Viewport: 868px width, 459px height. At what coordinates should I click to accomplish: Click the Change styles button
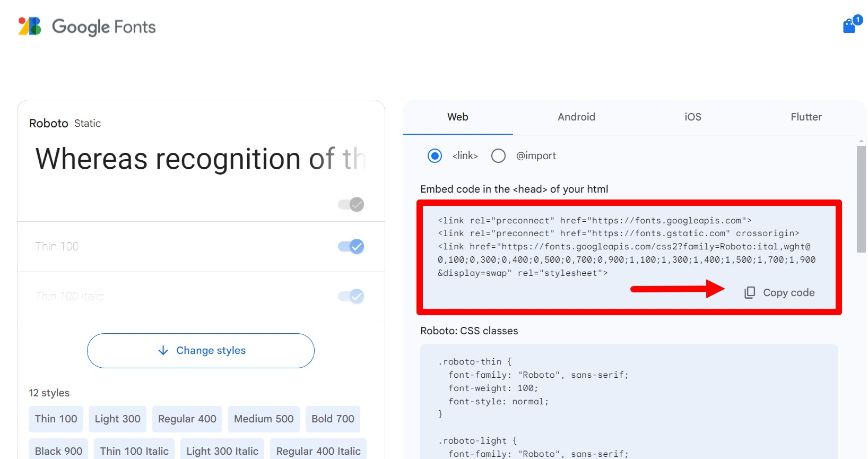coord(201,351)
